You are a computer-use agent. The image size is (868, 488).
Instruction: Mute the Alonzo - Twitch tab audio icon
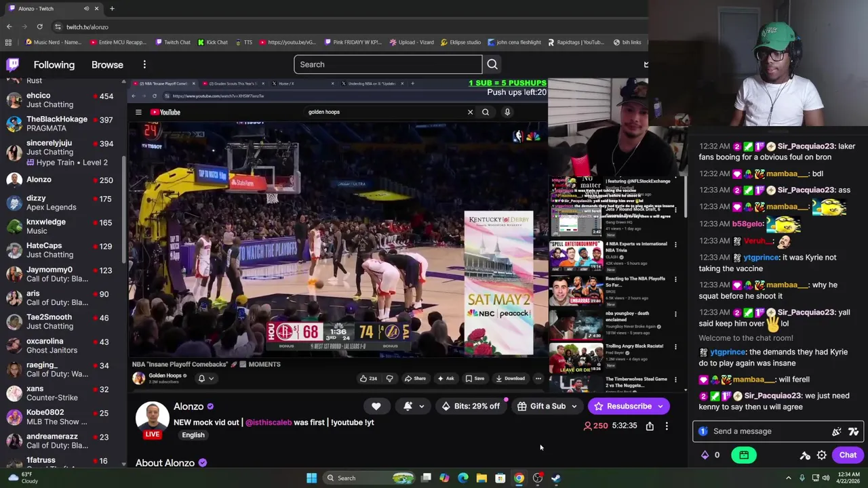coord(86,8)
